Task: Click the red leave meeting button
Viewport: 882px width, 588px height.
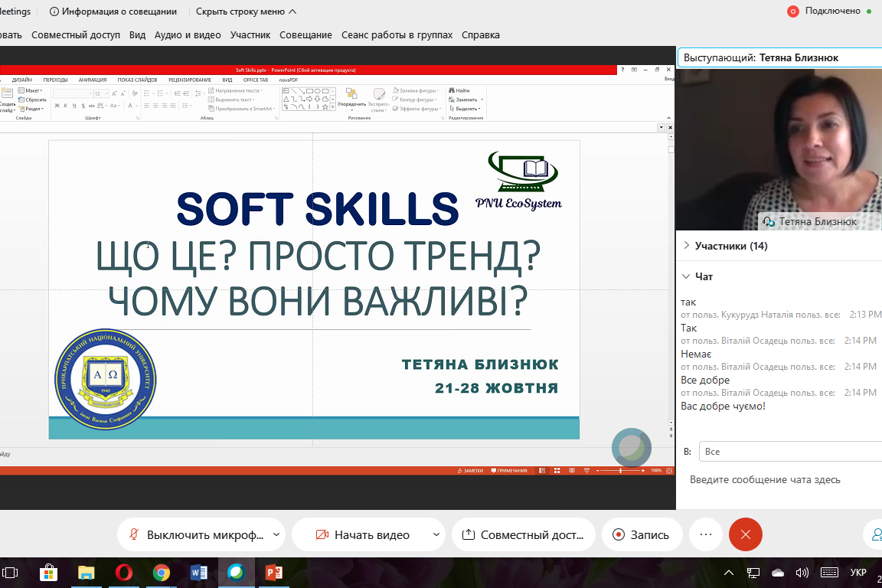Action: pyautogui.click(x=745, y=534)
